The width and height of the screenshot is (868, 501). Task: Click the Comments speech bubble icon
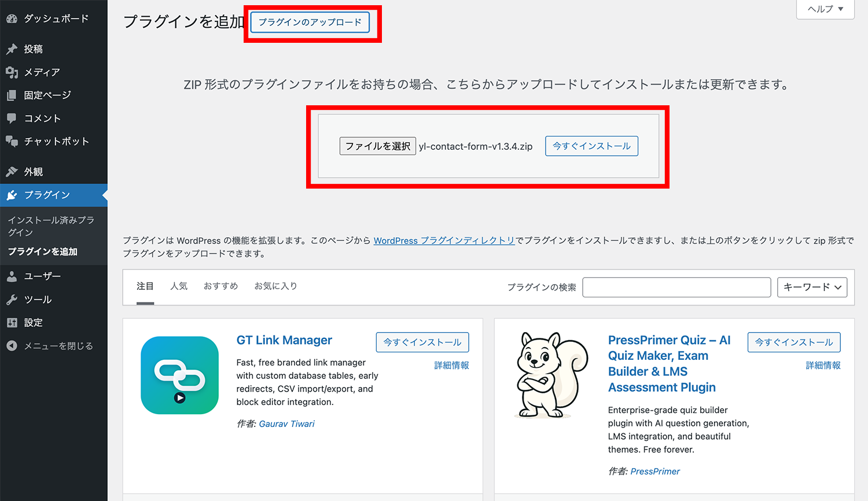pyautogui.click(x=12, y=119)
